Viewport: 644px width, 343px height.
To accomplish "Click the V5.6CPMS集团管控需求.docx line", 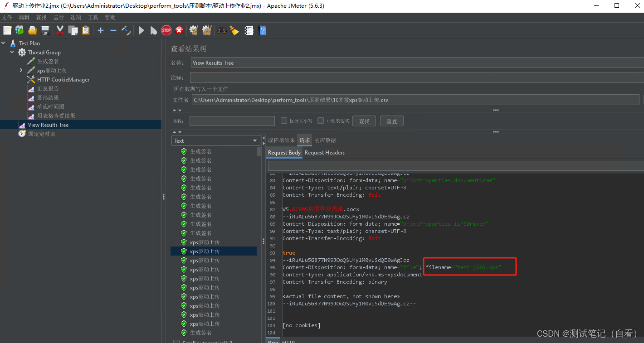I will pyautogui.click(x=320, y=209).
